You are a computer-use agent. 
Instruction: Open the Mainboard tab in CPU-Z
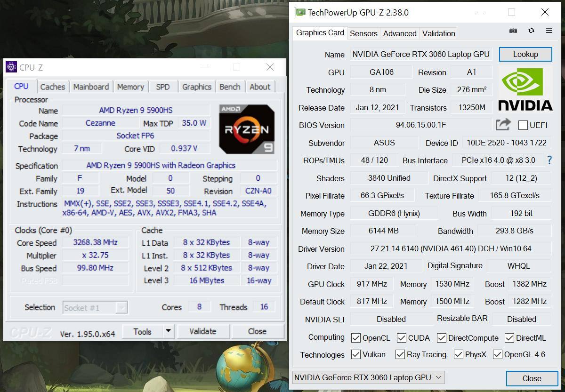coord(91,87)
